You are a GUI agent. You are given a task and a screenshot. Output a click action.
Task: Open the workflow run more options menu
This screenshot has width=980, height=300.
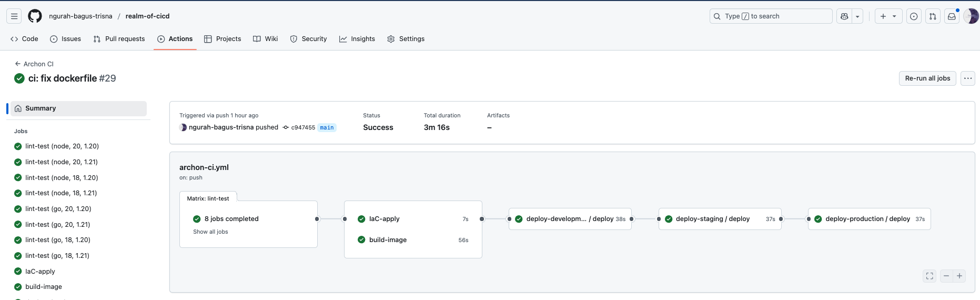tap(967, 78)
